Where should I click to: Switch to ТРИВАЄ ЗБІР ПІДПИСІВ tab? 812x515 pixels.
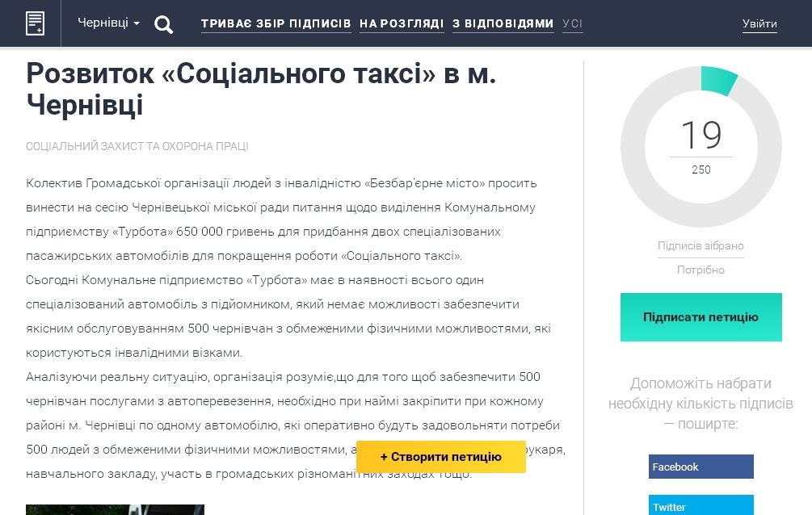tap(276, 23)
